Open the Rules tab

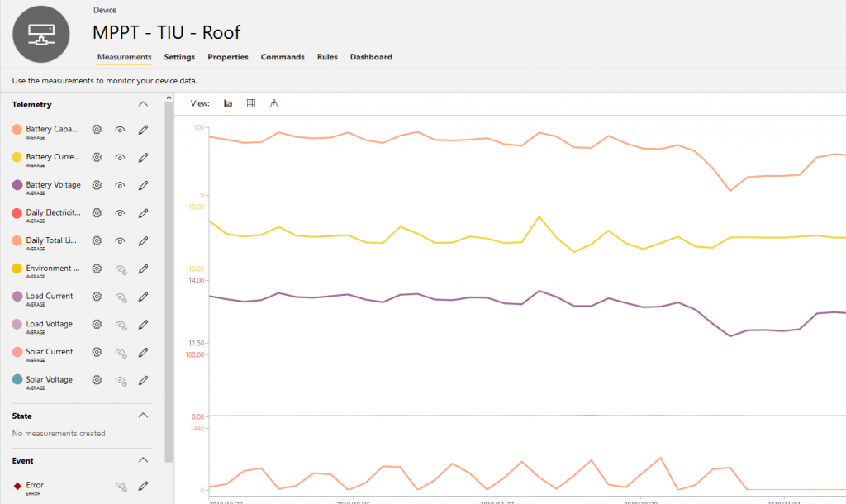[x=327, y=57]
